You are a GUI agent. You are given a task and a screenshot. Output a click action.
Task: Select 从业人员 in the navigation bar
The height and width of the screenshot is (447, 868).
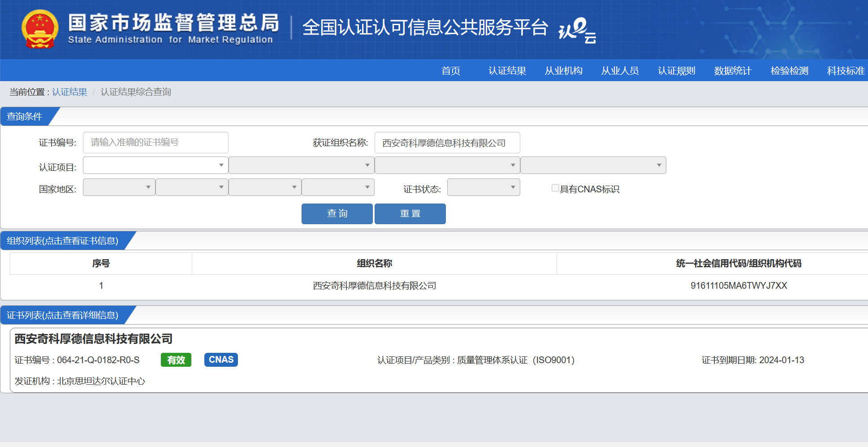point(620,71)
